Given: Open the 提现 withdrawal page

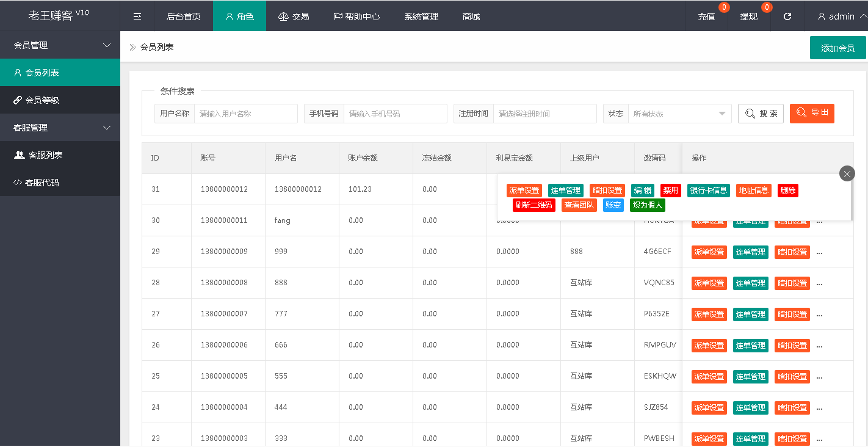Looking at the screenshot, I should click(x=749, y=16).
